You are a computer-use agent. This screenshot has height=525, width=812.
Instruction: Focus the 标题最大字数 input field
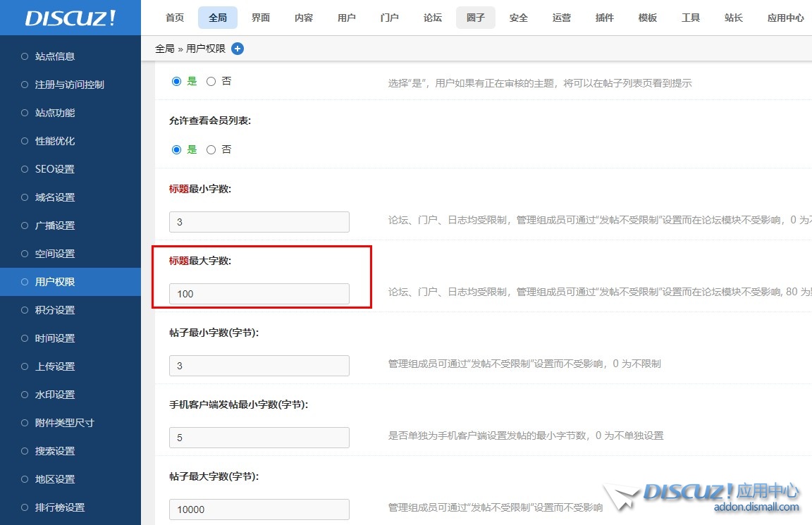[259, 294]
